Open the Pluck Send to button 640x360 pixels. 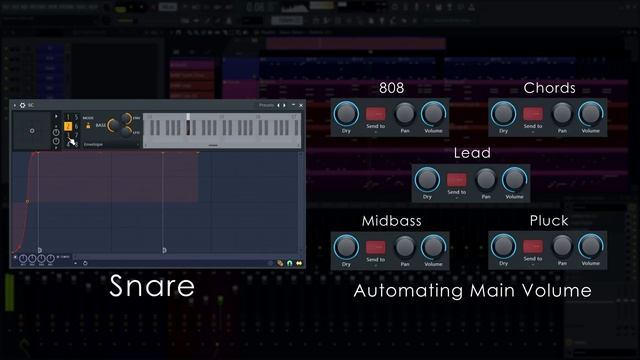pyautogui.click(x=533, y=247)
